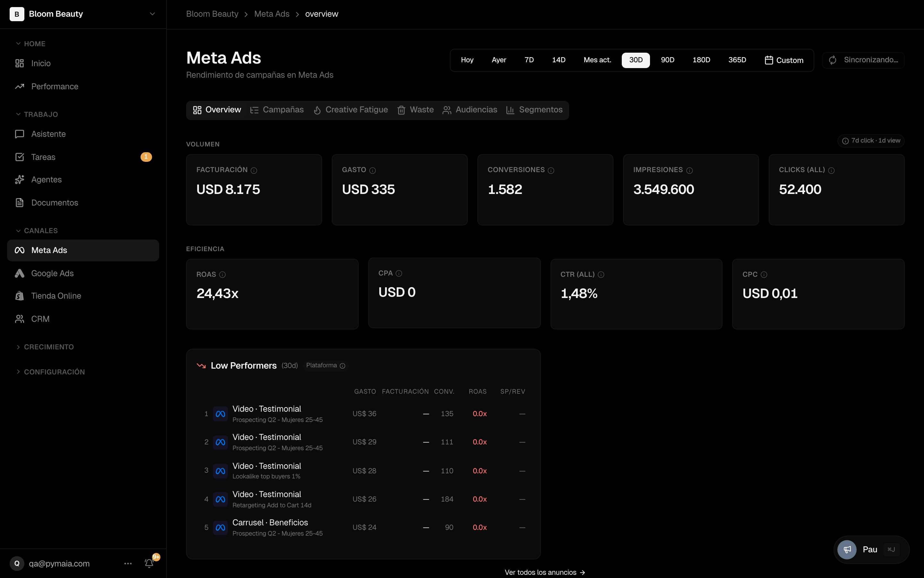Open the Inicio dashboard icon
Viewport: 924px width, 578px height.
20,64
